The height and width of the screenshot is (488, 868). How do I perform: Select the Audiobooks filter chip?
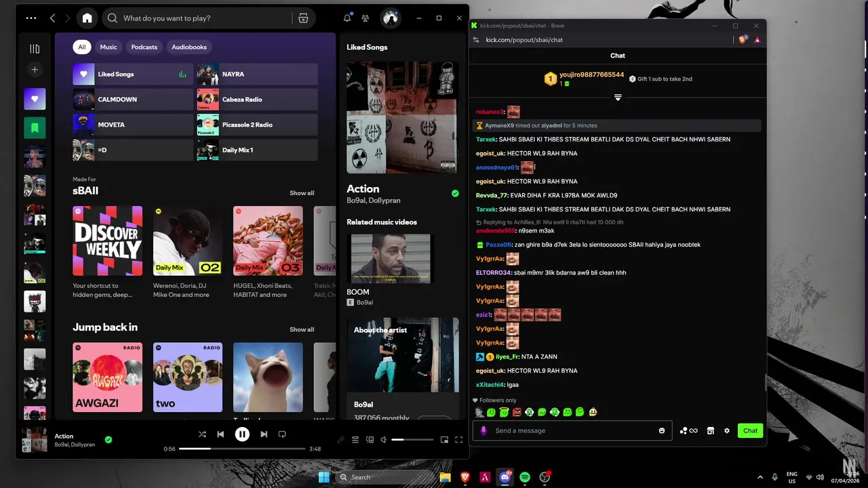pos(189,47)
